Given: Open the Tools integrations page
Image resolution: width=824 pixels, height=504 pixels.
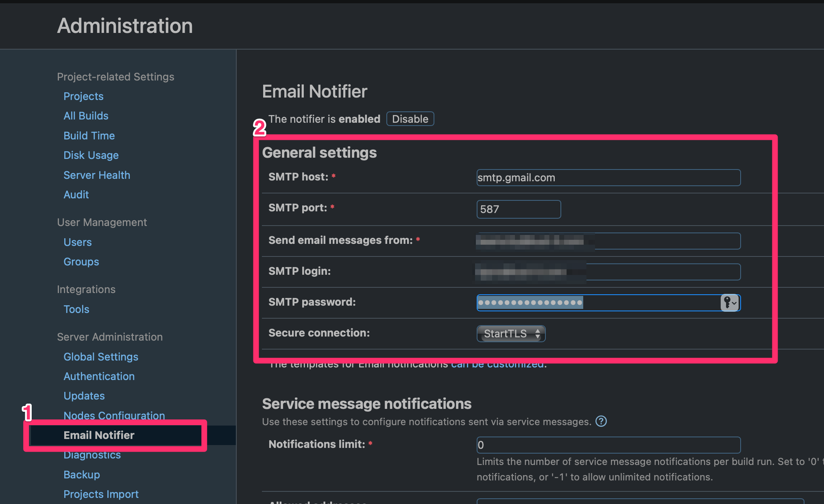Looking at the screenshot, I should pos(76,309).
